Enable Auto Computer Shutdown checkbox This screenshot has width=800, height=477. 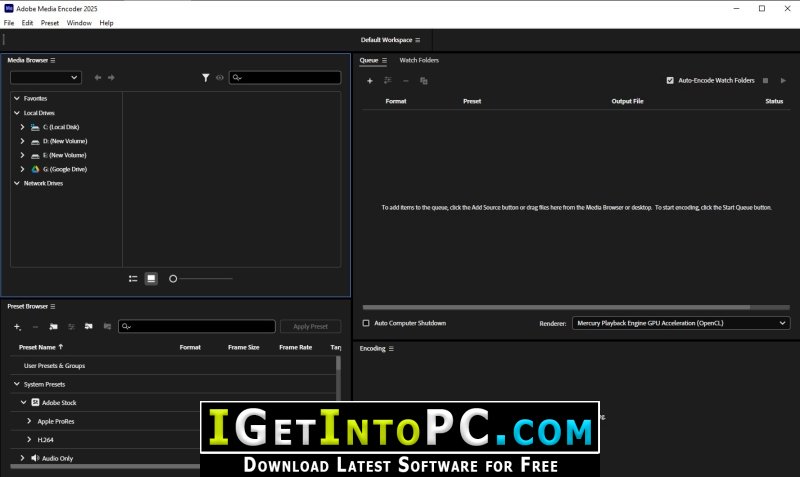[366, 323]
